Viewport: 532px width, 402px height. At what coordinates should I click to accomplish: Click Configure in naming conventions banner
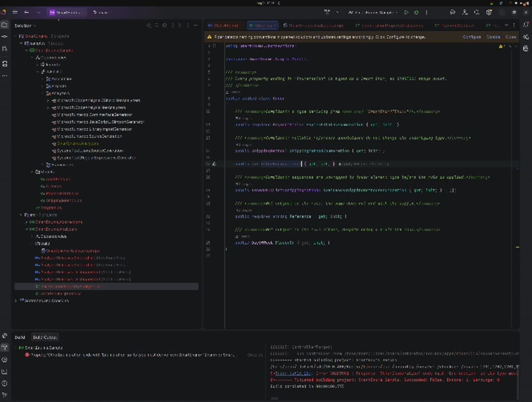point(471,37)
